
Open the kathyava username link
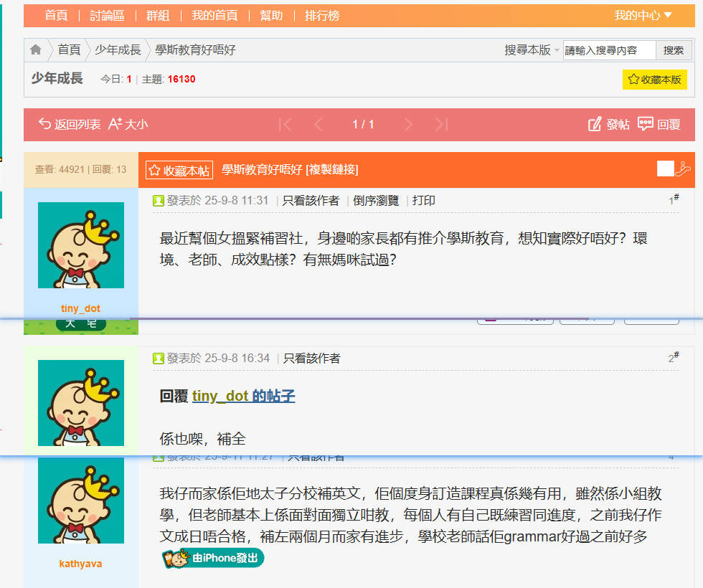coord(80,564)
